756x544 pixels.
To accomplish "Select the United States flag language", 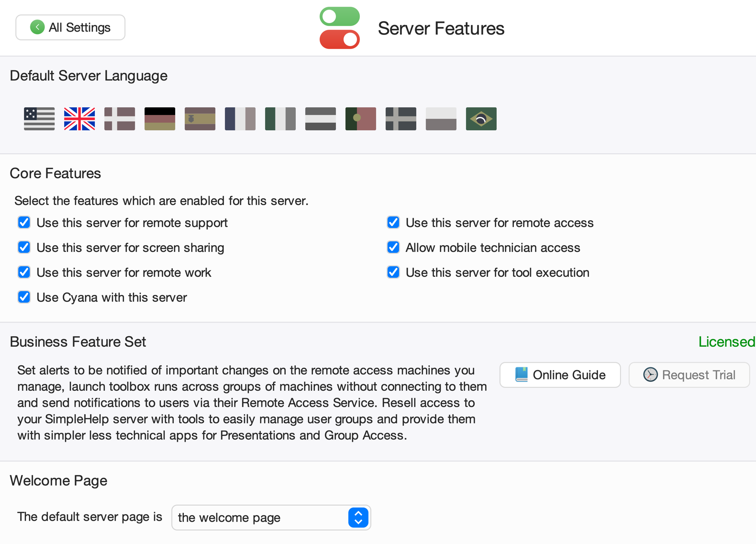I will pyautogui.click(x=39, y=119).
